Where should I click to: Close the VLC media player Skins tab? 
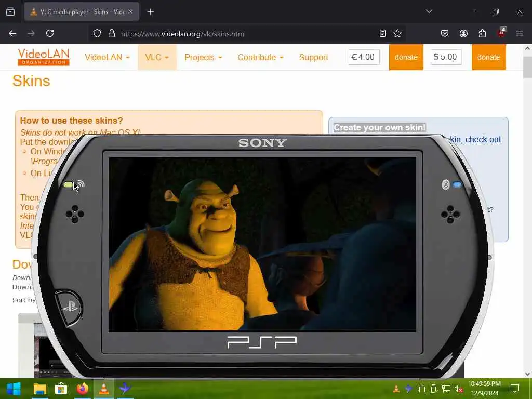[x=130, y=11]
